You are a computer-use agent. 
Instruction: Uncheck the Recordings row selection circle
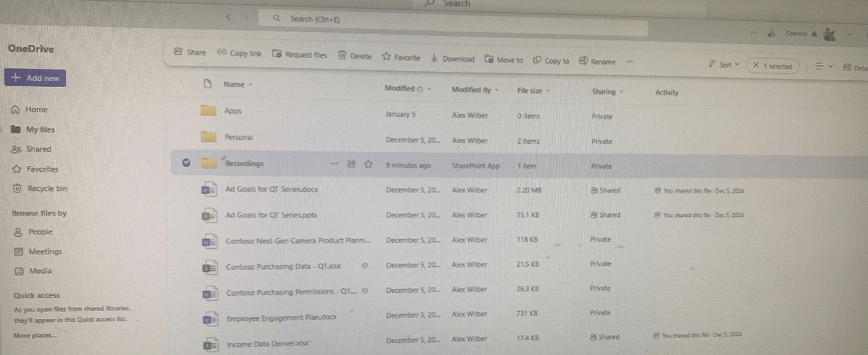[x=186, y=163]
